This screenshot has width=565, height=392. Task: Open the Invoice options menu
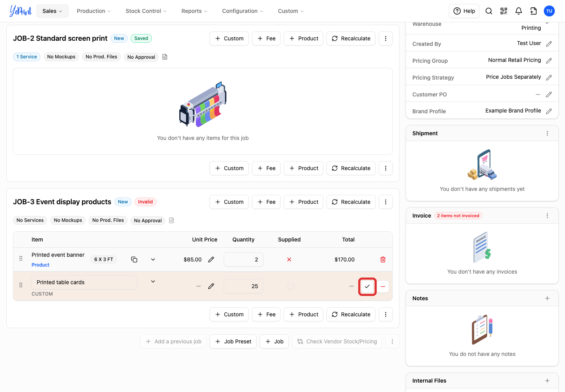(547, 216)
